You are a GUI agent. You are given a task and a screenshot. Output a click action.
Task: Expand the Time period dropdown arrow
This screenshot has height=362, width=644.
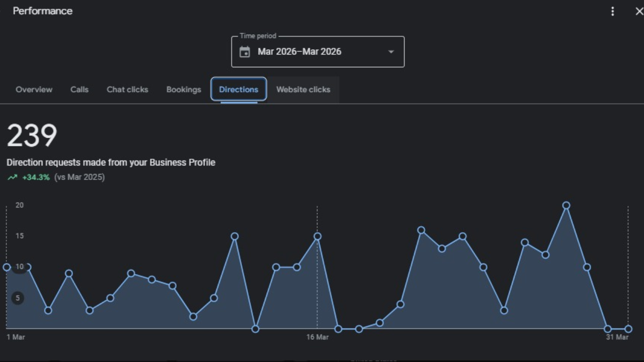click(391, 52)
